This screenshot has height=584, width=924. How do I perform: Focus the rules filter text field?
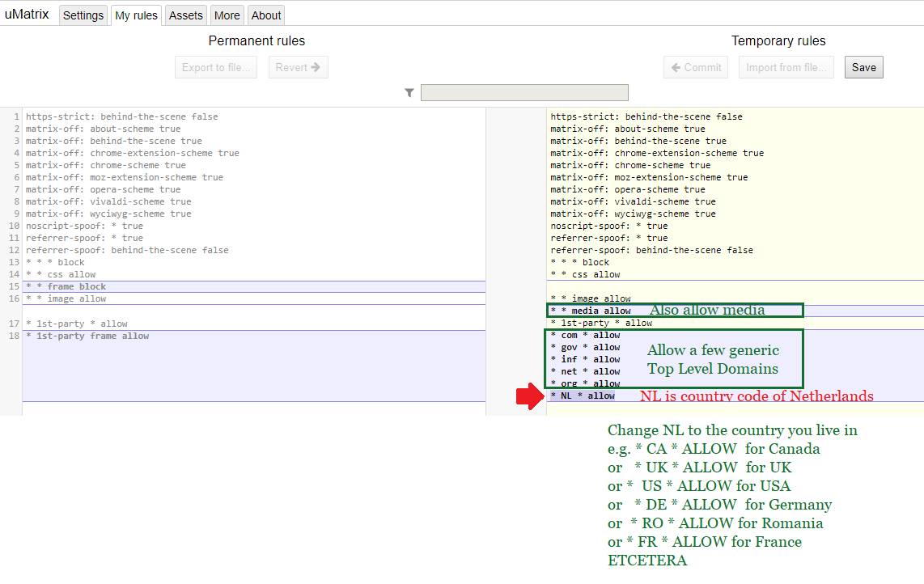tap(523, 93)
